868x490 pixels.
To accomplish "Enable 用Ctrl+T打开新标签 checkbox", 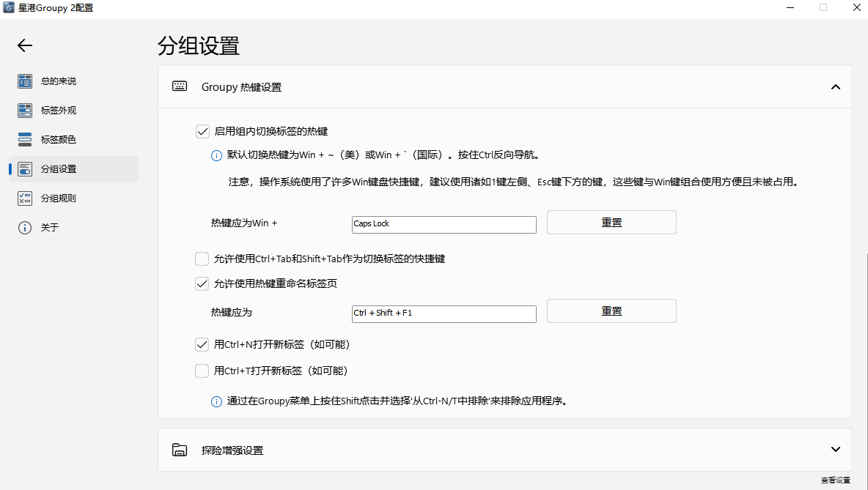I will [202, 371].
